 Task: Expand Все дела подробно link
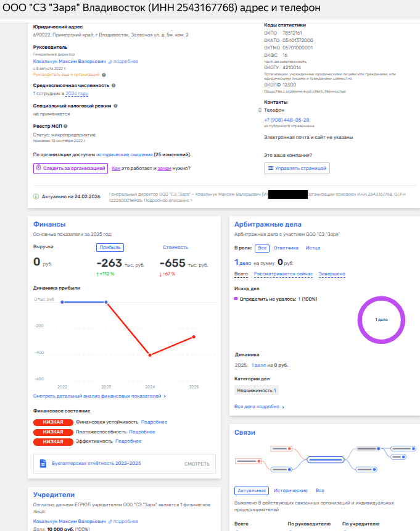pos(260,407)
